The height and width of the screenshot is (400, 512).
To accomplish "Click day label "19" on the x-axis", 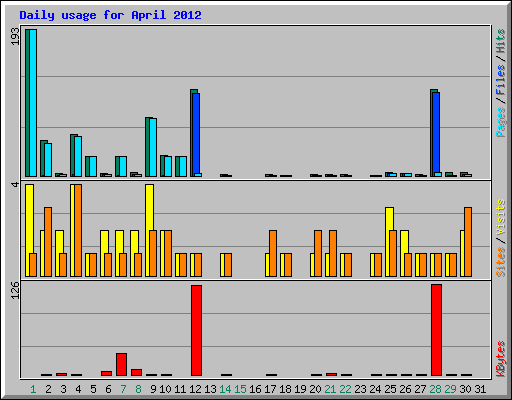I will [300, 389].
